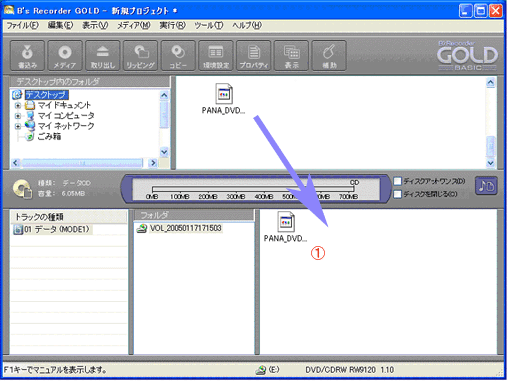Click the デスクトップ内のフォルダ pane header
The width and height of the screenshot is (508, 381).
[90, 82]
